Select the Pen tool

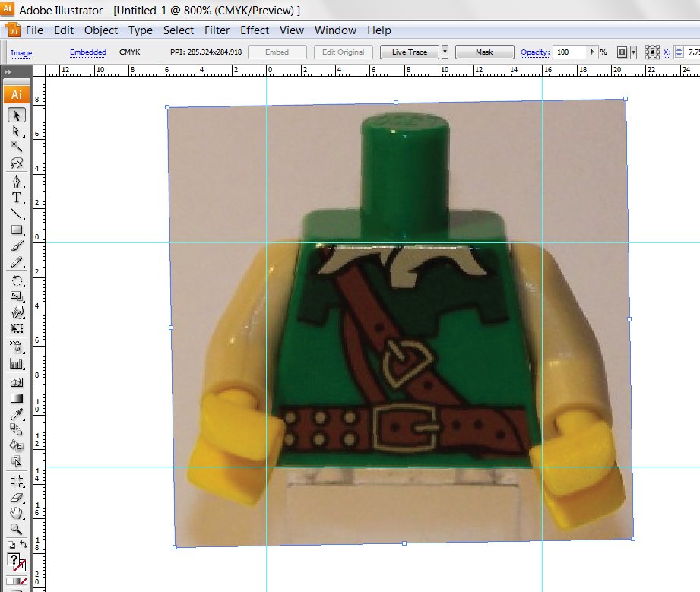click(16, 182)
